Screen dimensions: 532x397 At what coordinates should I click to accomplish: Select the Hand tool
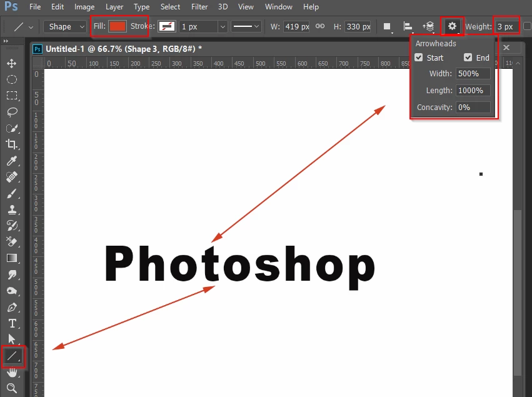pos(12,373)
